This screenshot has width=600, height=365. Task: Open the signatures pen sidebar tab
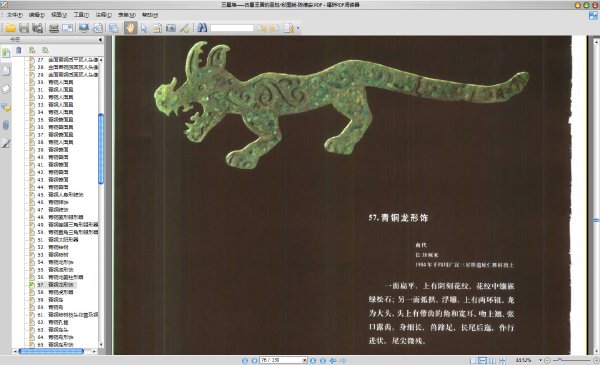[6, 143]
